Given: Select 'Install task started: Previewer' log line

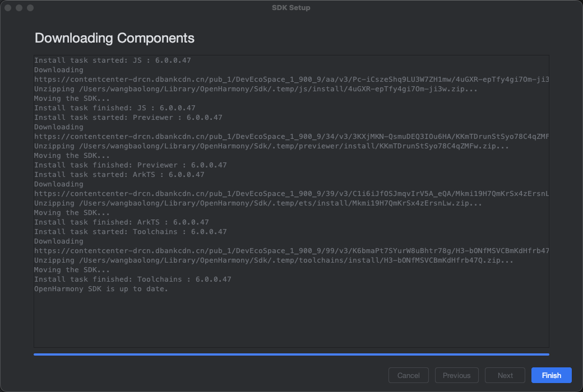Looking at the screenshot, I should tap(128, 118).
